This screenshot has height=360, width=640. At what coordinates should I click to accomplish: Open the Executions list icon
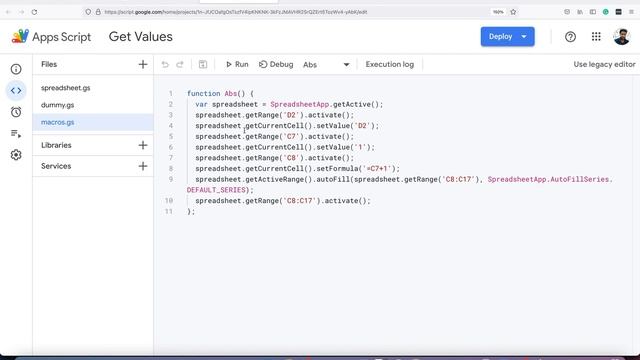click(x=16, y=133)
